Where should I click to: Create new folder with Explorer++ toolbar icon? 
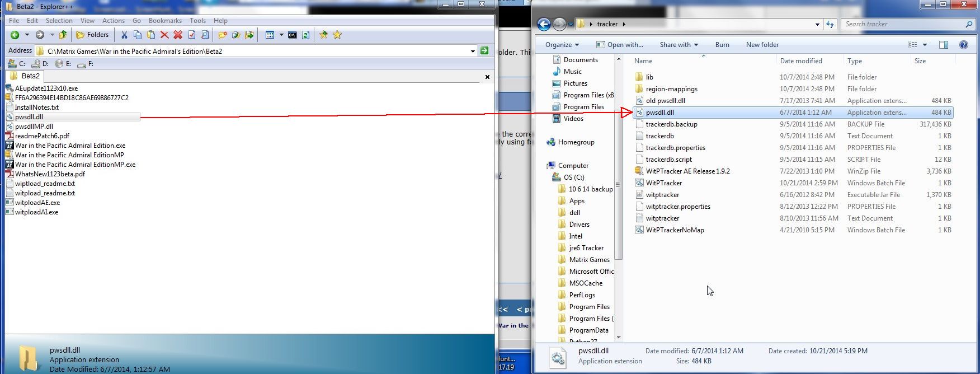point(223,35)
